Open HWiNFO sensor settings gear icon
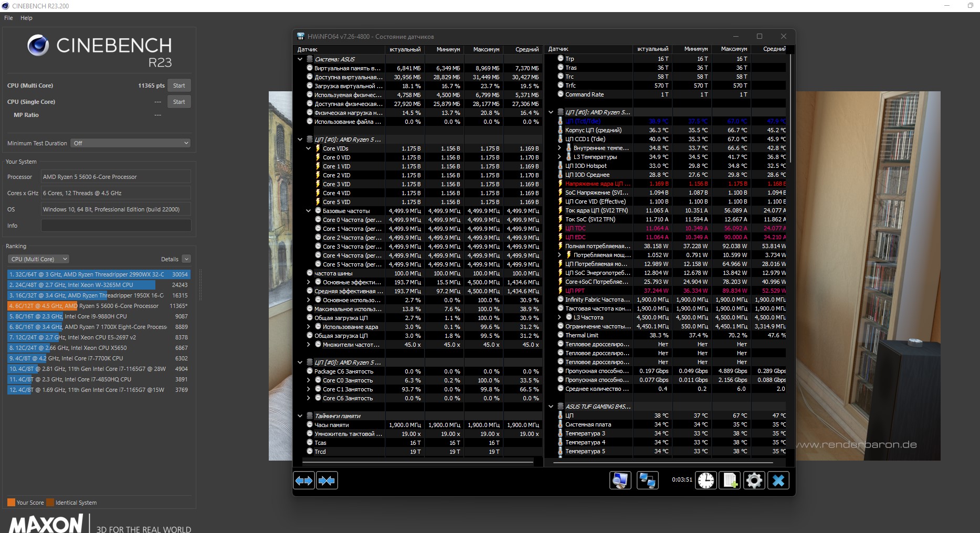Viewport: 980px width, 533px height. pos(754,481)
